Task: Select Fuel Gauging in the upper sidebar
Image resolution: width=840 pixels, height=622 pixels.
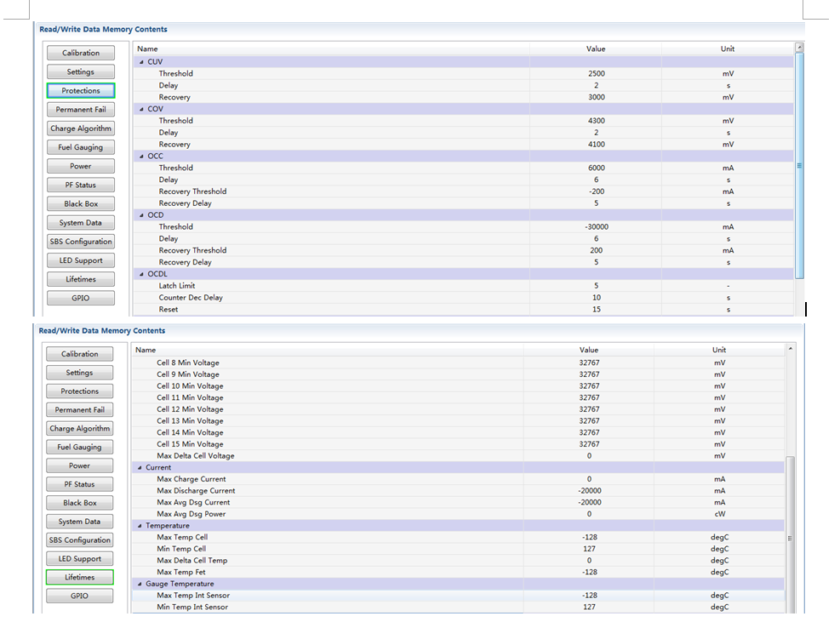Action: coord(81,147)
